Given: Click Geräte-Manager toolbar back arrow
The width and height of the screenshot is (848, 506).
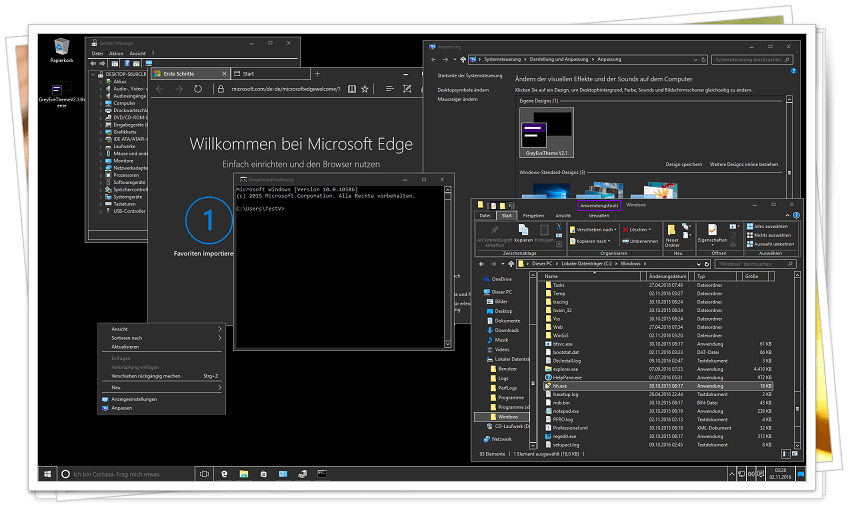Looking at the screenshot, I should click(94, 63).
